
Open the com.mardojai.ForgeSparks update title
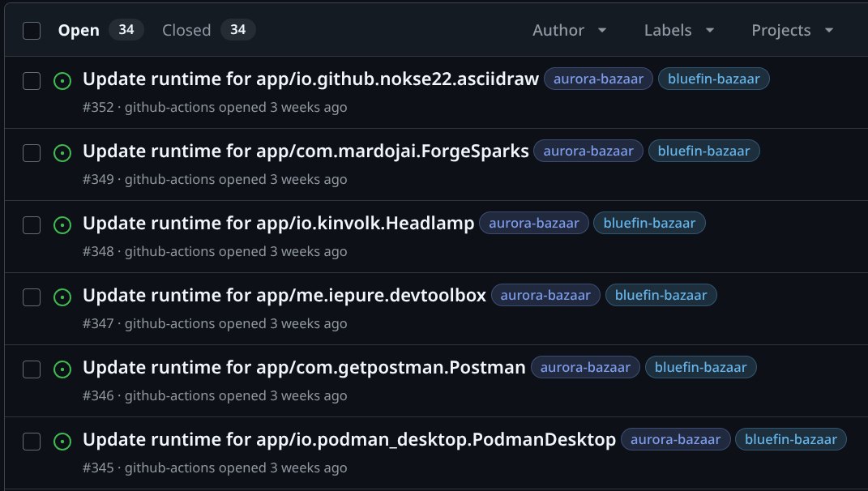(306, 152)
